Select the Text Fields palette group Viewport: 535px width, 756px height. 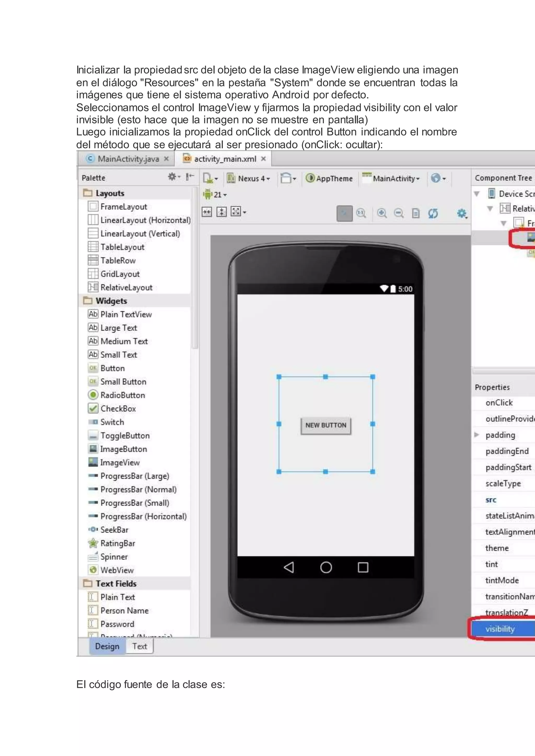point(135,584)
